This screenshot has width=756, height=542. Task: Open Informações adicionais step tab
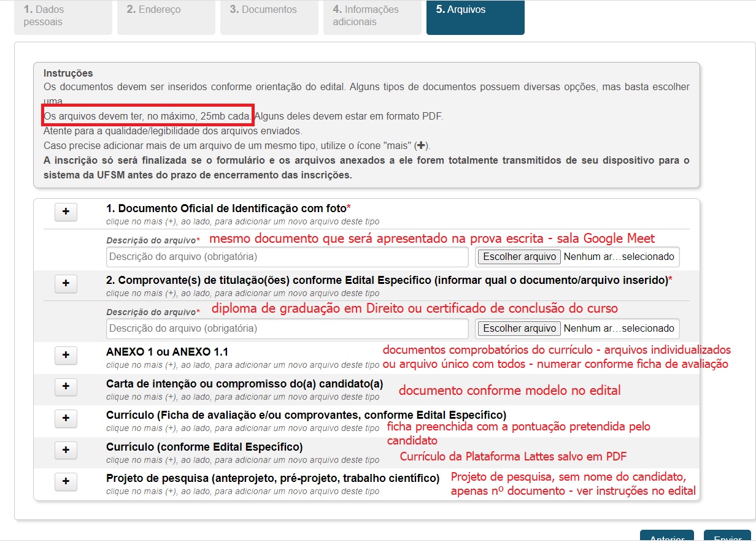coord(372,17)
